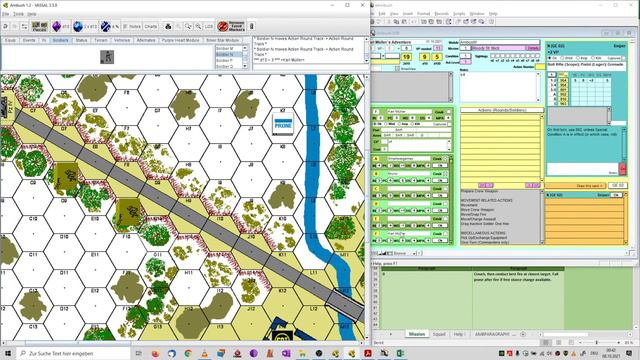The height and width of the screenshot is (360, 640).
Task: Open the Notes window in VASSAL
Action: tap(131, 27)
